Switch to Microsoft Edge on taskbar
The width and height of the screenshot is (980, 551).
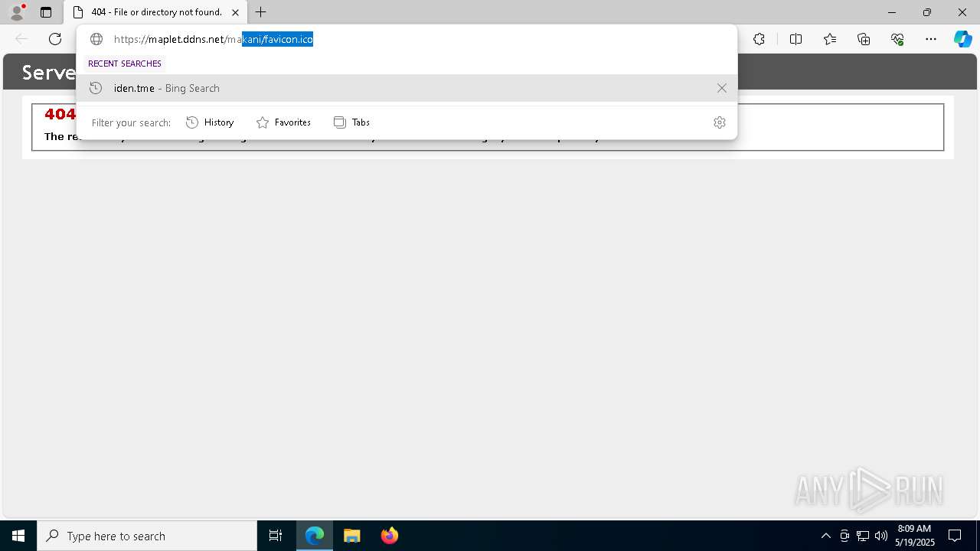point(315,536)
